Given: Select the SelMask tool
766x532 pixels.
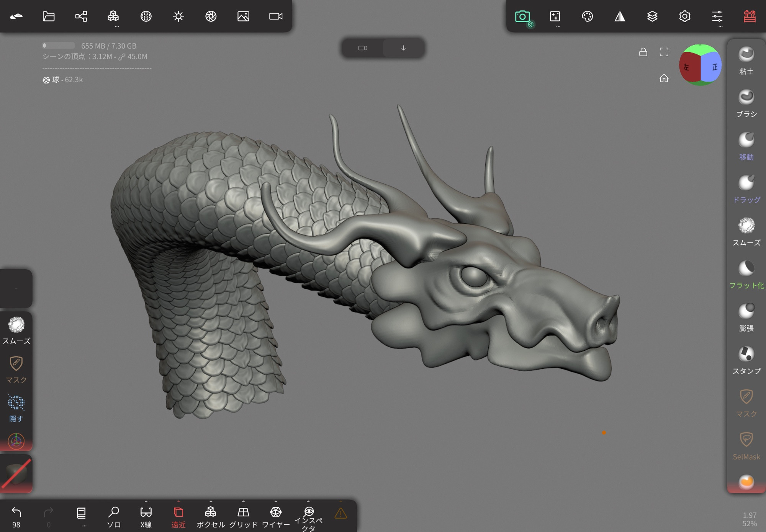Looking at the screenshot, I should [x=746, y=446].
